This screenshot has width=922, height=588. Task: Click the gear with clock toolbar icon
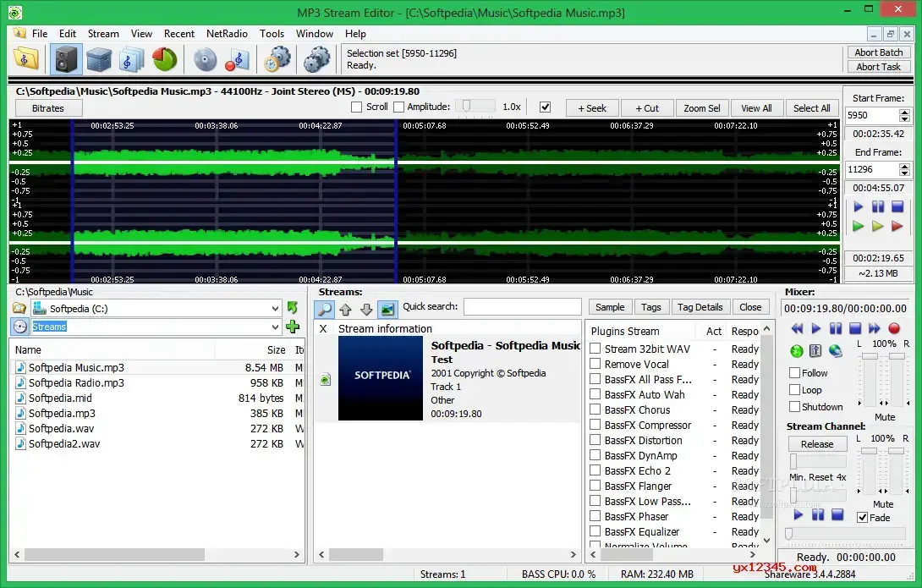pyautogui.click(x=277, y=59)
